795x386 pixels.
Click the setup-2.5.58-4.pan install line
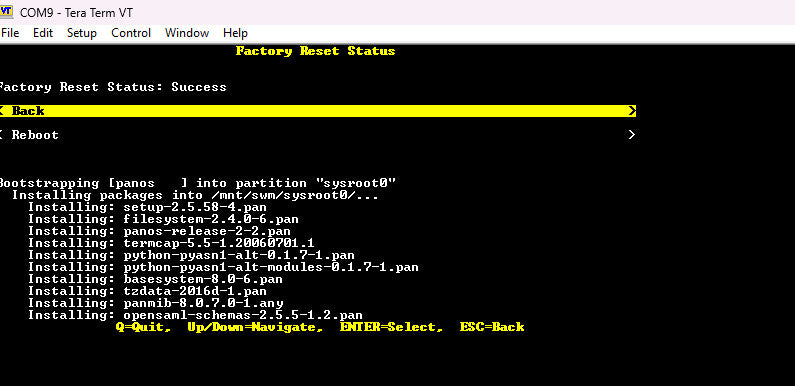pos(147,207)
